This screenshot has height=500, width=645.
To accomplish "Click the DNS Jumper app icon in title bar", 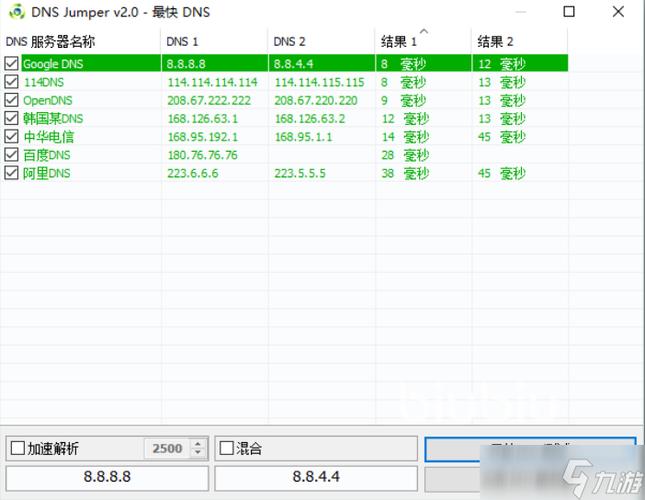I will (17, 12).
